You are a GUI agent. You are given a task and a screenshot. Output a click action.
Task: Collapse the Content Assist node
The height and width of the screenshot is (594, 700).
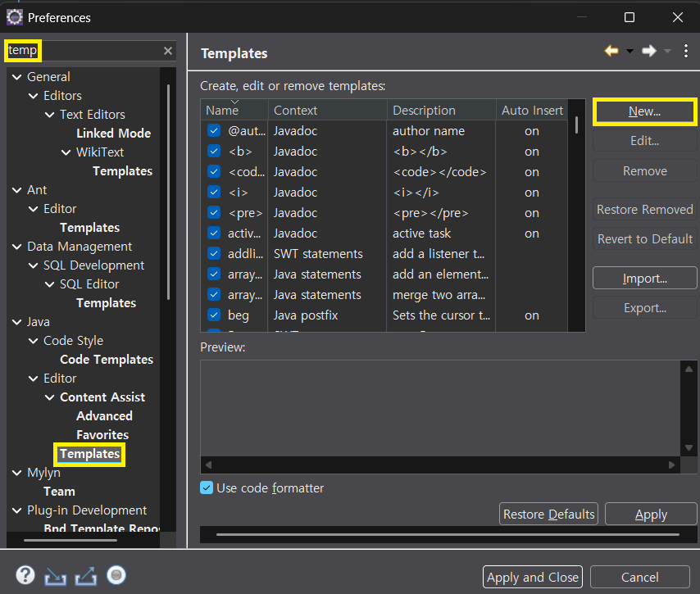[49, 397]
